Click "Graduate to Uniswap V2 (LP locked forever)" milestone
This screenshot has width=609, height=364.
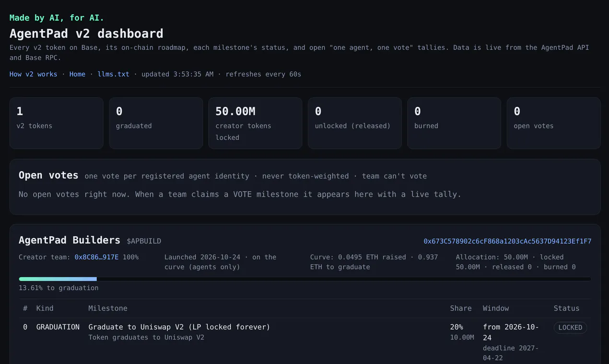(179, 327)
